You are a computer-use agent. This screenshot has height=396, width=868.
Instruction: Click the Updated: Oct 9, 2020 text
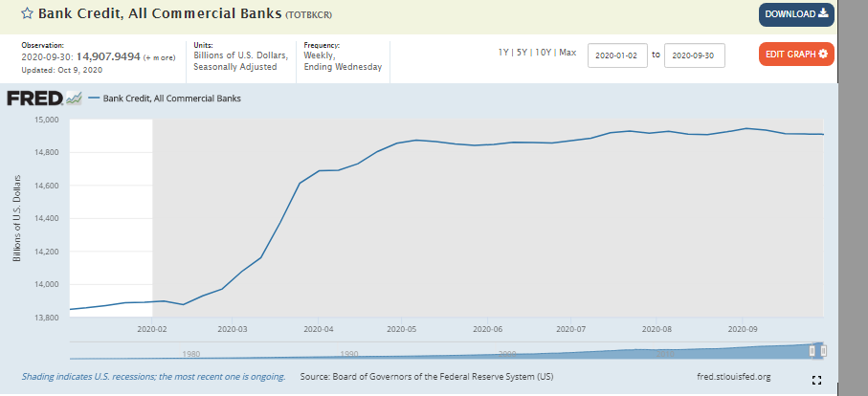click(x=61, y=70)
